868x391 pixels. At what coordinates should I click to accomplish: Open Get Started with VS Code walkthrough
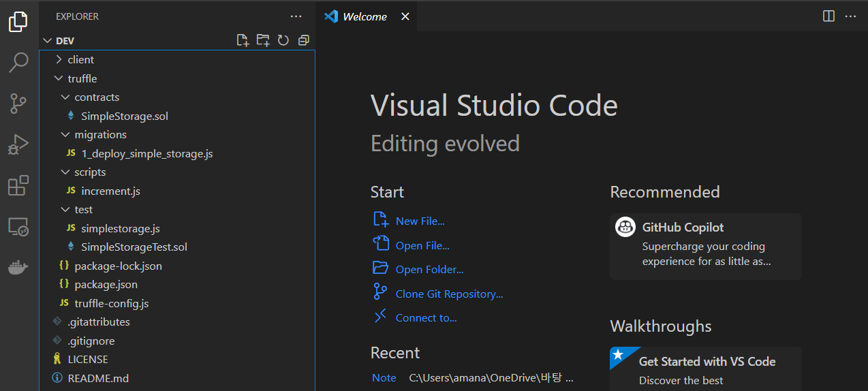click(706, 369)
